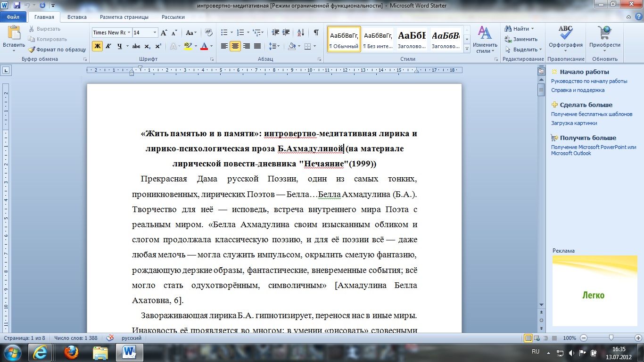644x362 pixels.
Task: Expand the Найти (Find) dropdown arrow
Action: point(532,29)
